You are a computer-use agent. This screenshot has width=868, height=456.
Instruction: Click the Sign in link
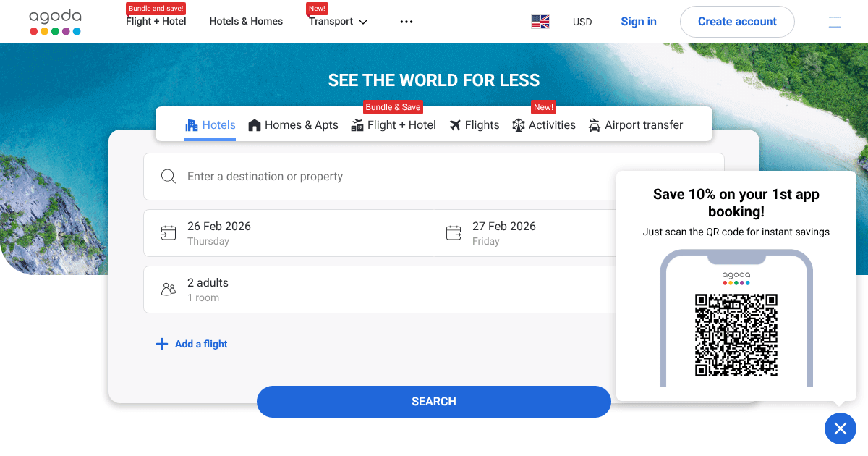click(639, 22)
